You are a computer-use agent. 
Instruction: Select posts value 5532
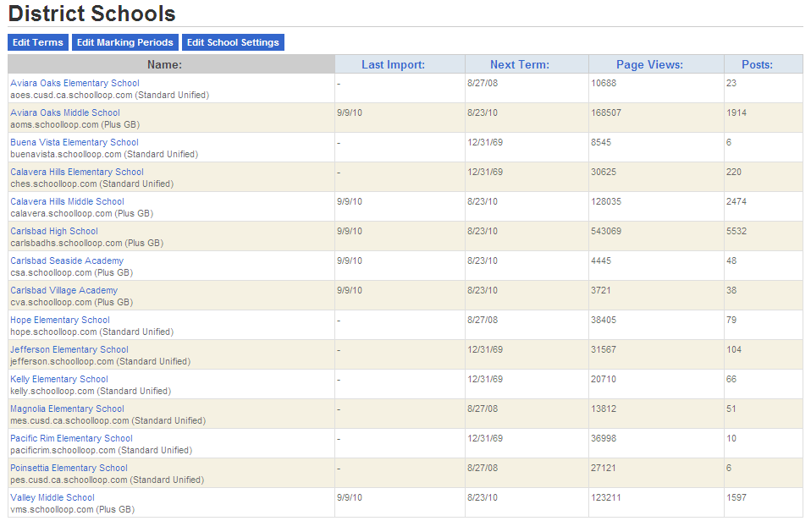pyautogui.click(x=737, y=231)
